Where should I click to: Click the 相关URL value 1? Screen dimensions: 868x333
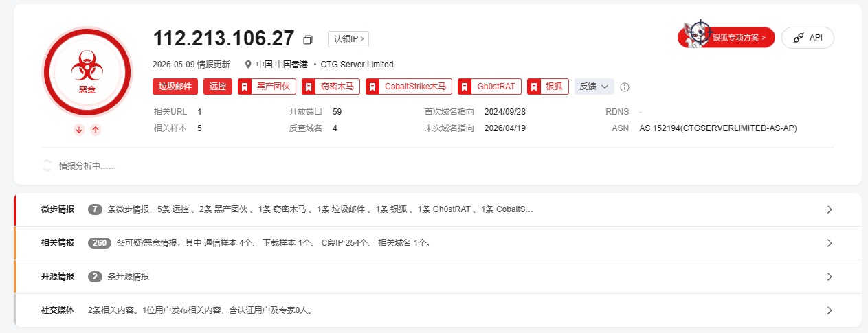pyautogui.click(x=199, y=111)
